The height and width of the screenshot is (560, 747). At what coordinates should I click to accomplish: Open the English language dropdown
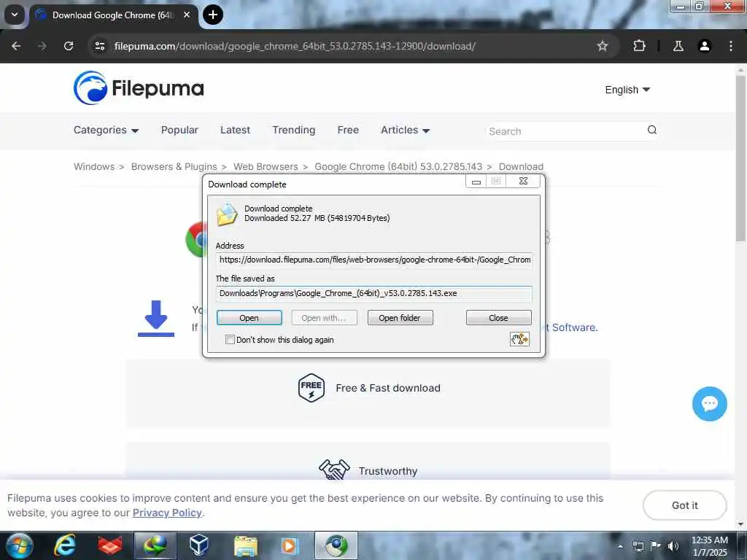point(627,90)
